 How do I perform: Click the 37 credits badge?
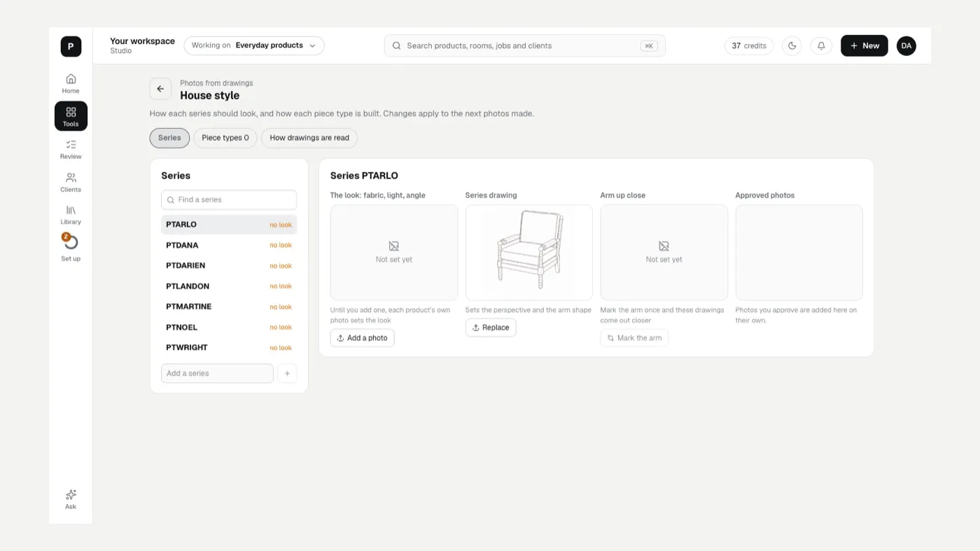coord(749,46)
